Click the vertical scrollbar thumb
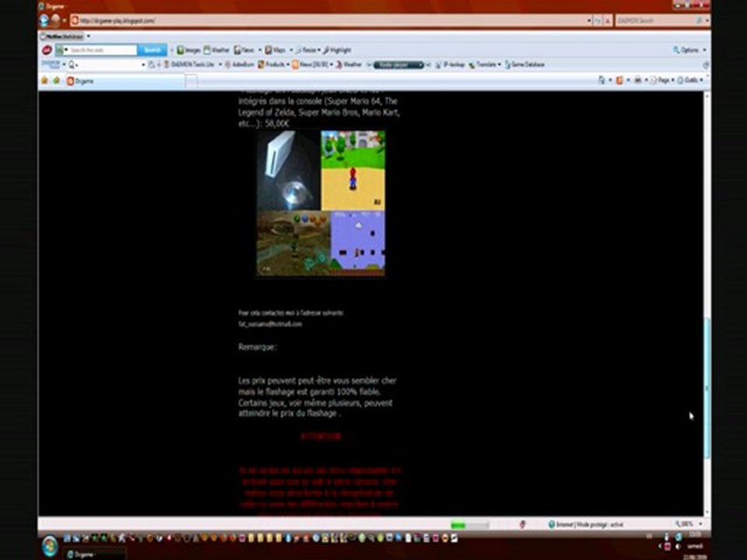The image size is (747, 560). [x=707, y=388]
